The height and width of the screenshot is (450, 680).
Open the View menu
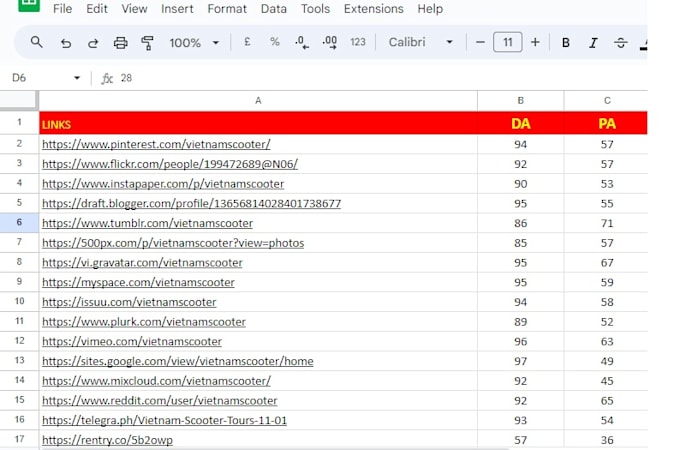[x=134, y=9]
